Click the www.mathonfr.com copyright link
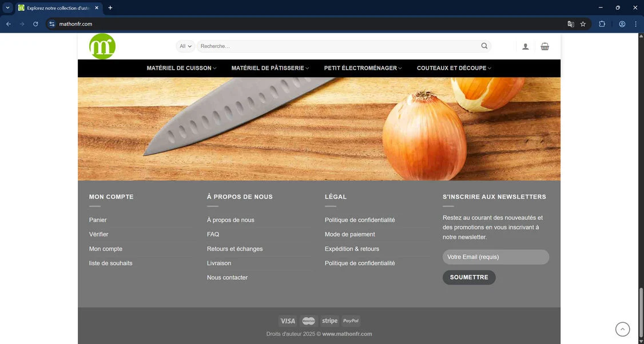 pos(347,334)
